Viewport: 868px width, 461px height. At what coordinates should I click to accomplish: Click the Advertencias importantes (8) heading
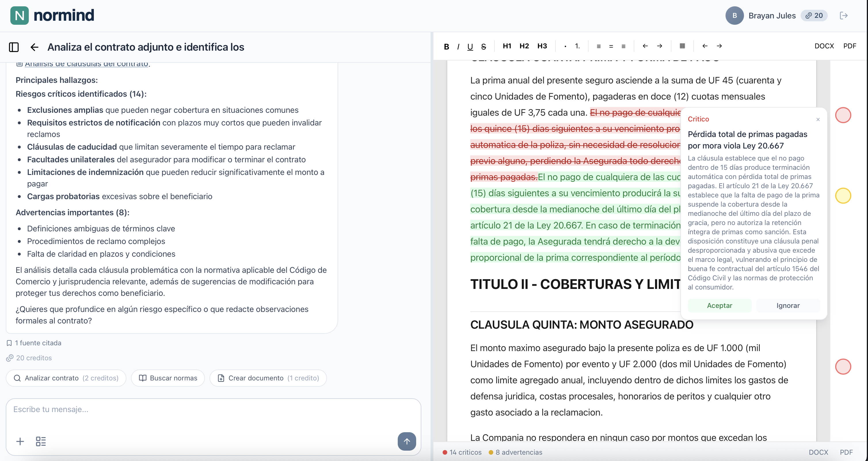[x=73, y=213]
